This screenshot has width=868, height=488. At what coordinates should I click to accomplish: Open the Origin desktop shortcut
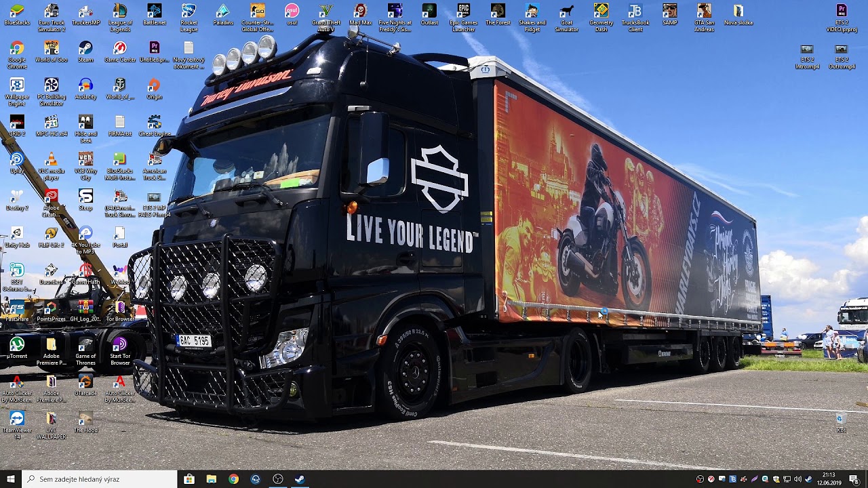click(155, 89)
